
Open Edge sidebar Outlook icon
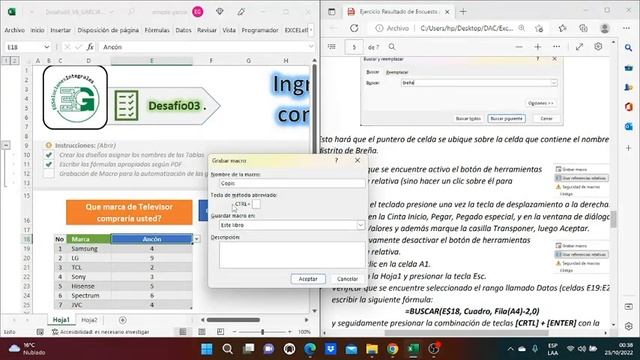tap(629, 127)
